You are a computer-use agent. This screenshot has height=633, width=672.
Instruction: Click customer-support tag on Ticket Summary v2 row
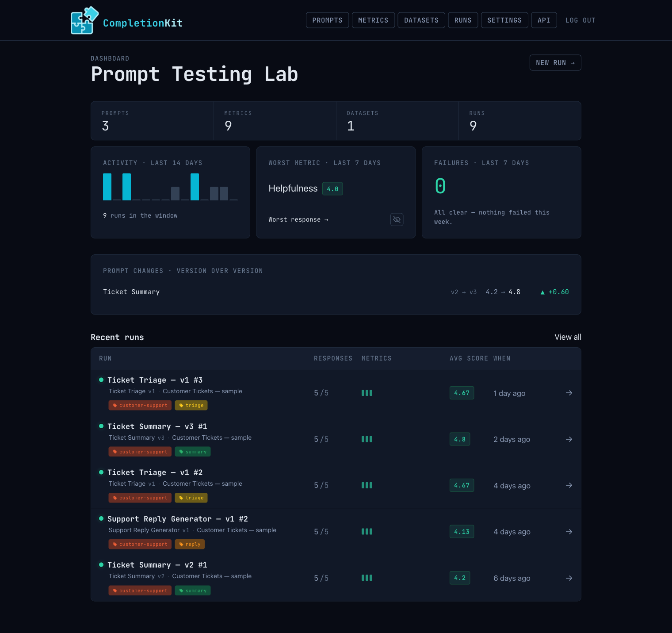click(x=140, y=591)
